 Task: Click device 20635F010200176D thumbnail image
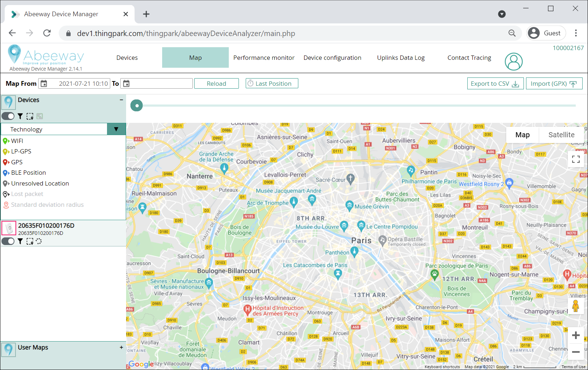(x=9, y=228)
